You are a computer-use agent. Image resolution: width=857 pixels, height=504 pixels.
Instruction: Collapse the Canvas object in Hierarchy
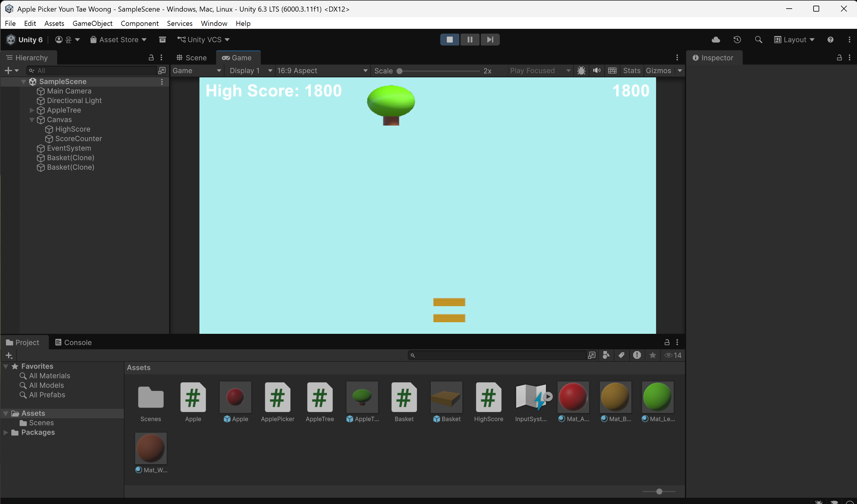tap(32, 120)
